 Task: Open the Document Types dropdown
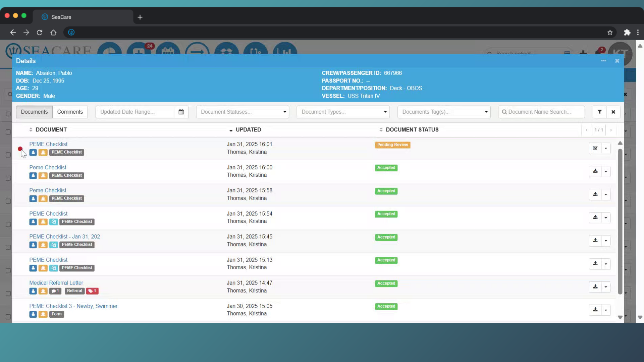coord(343,112)
